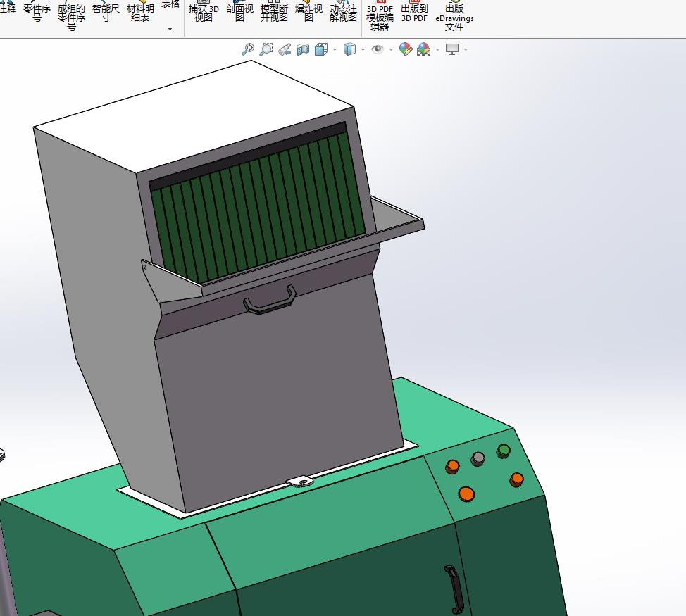Image resolution: width=686 pixels, height=616 pixels.
Task: Select the hopper door handle on the model
Action: point(270,301)
